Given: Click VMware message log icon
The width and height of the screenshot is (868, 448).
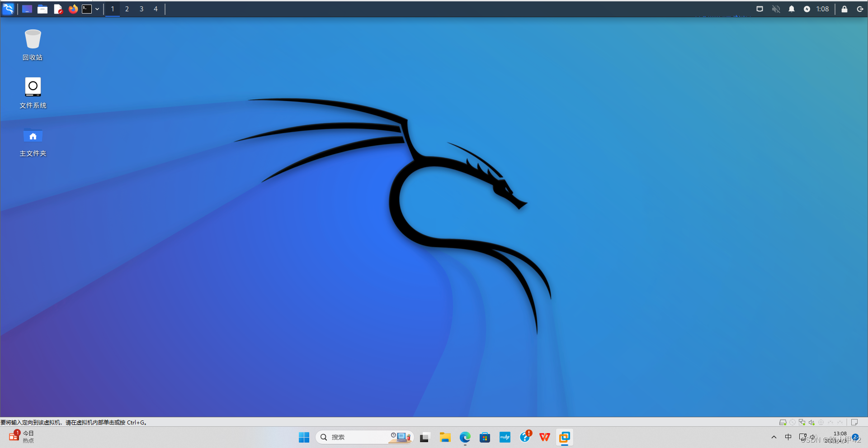Looking at the screenshot, I should tap(854, 422).
